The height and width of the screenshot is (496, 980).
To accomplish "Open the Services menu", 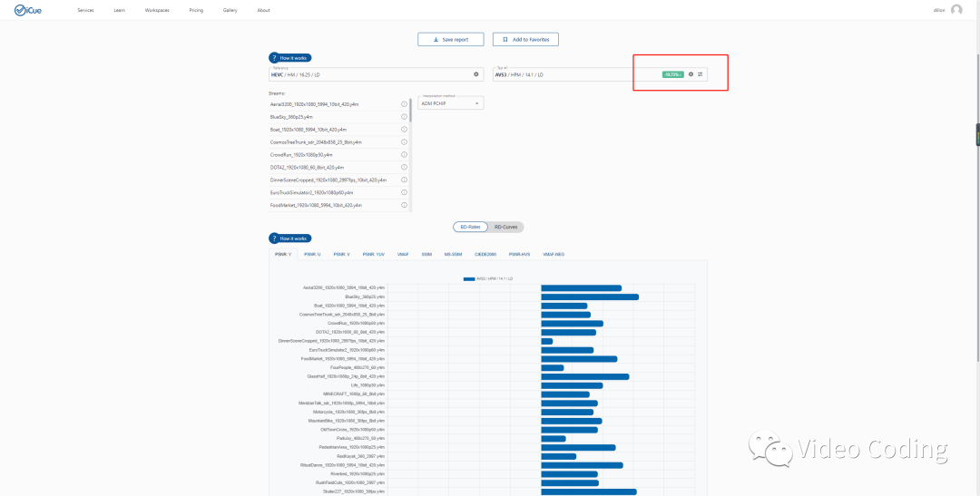I will [85, 10].
